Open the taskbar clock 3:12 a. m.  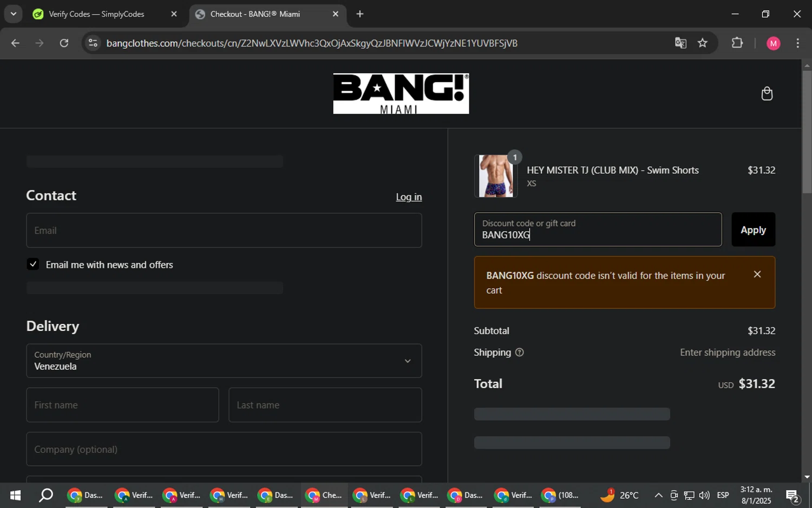[756, 495]
